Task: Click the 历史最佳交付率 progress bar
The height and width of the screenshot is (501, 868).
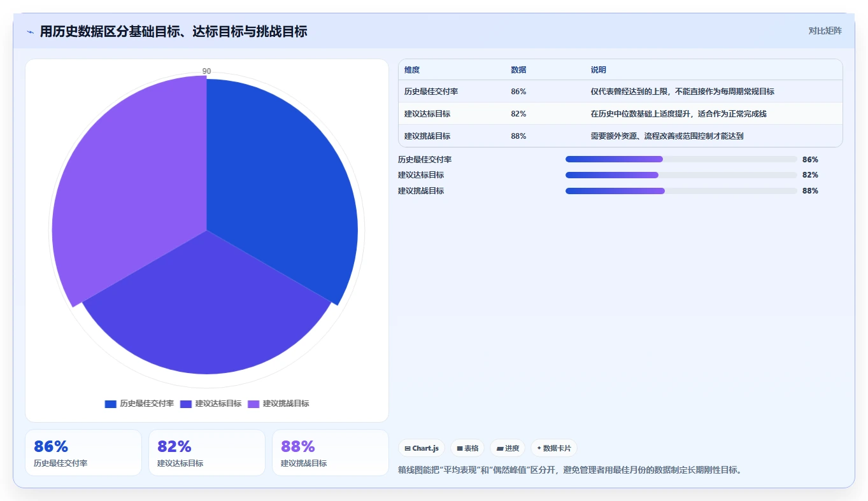Action: coord(681,159)
